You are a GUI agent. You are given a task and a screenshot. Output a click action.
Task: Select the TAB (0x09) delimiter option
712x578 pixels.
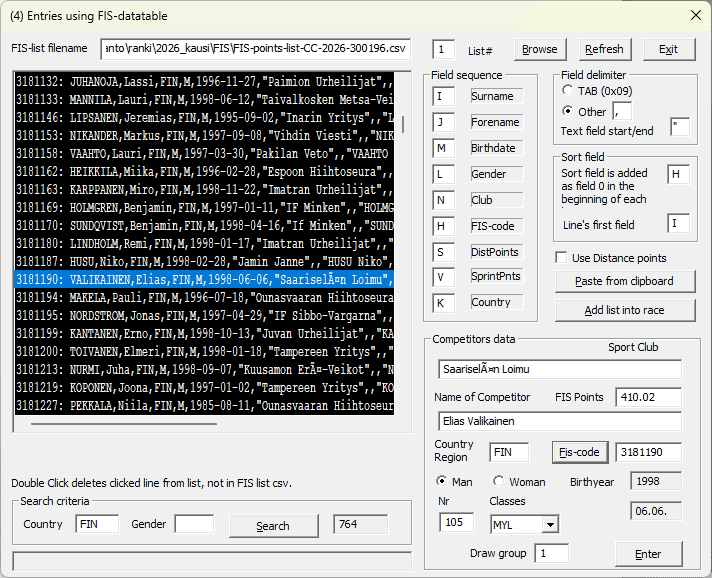click(x=568, y=90)
